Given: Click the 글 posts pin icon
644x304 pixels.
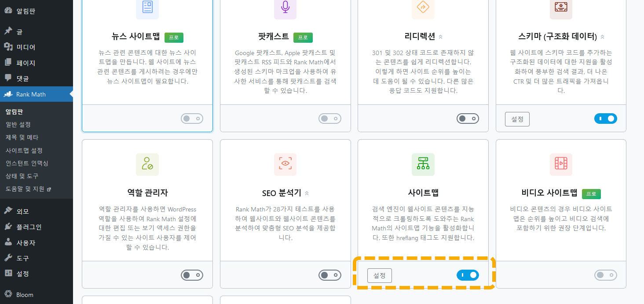Looking at the screenshot, I should 8,31.
